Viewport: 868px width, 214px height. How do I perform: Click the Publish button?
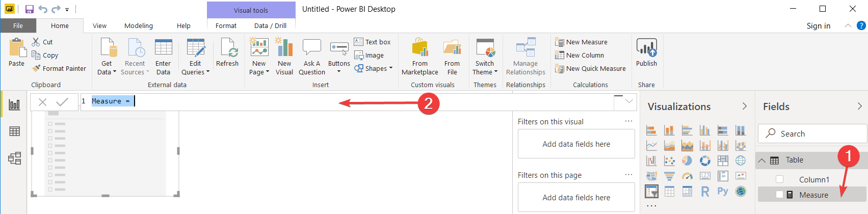point(646,52)
